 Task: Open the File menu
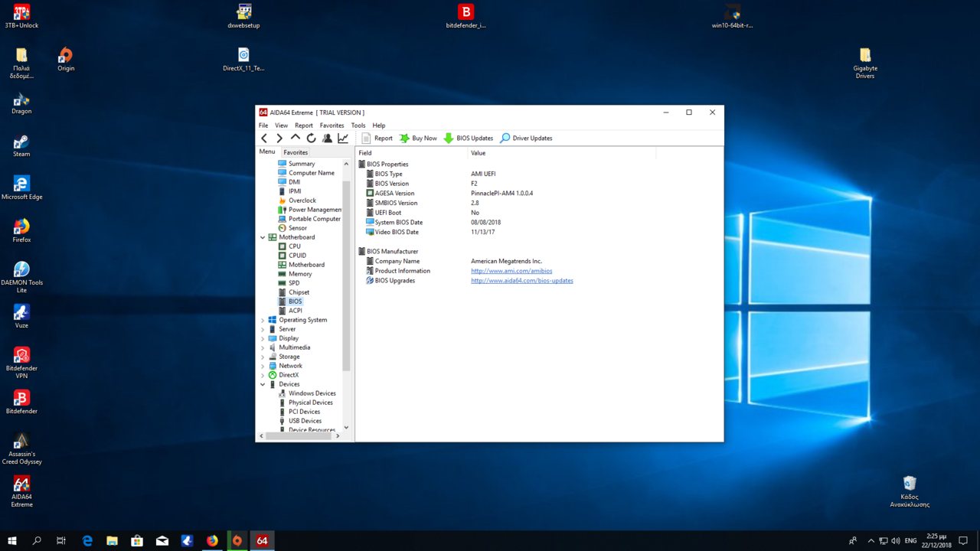point(263,126)
